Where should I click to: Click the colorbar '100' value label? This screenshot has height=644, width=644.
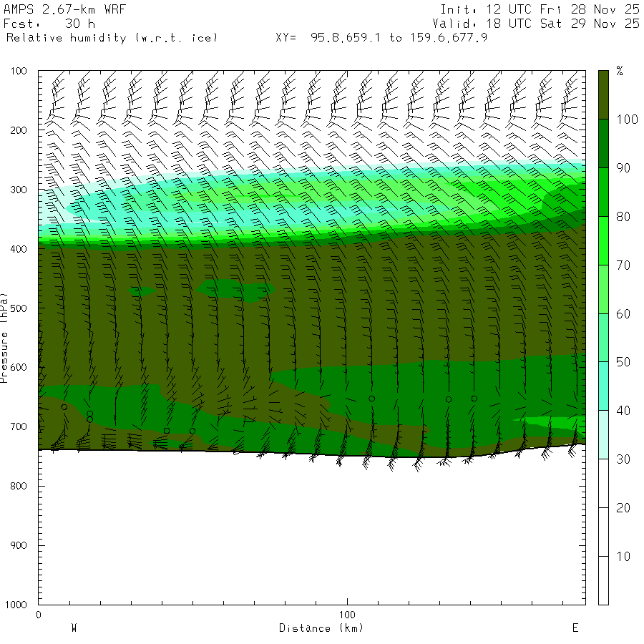pyautogui.click(x=627, y=119)
